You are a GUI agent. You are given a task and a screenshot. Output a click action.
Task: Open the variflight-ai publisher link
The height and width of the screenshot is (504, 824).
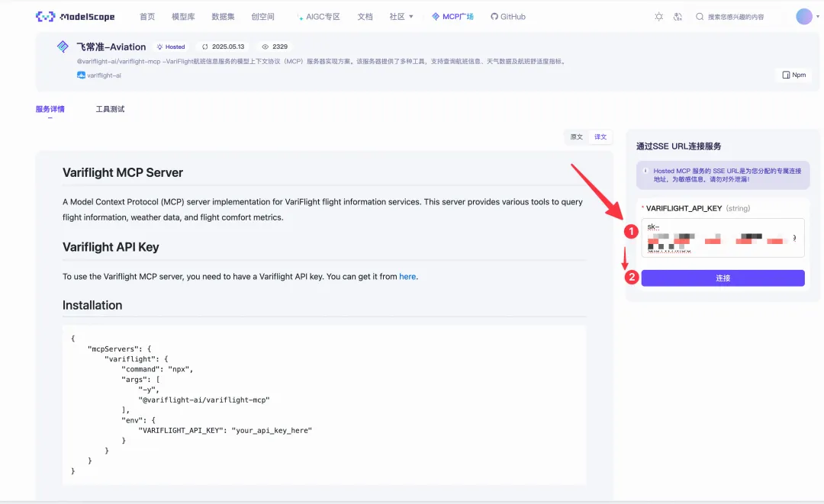[x=104, y=75]
